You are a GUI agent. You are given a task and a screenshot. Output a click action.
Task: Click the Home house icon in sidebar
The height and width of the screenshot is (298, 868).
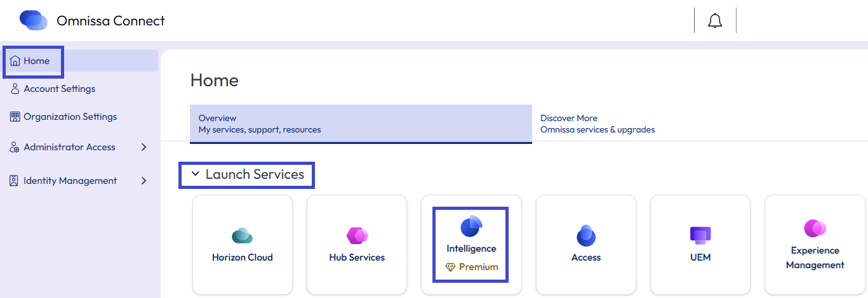coord(15,61)
